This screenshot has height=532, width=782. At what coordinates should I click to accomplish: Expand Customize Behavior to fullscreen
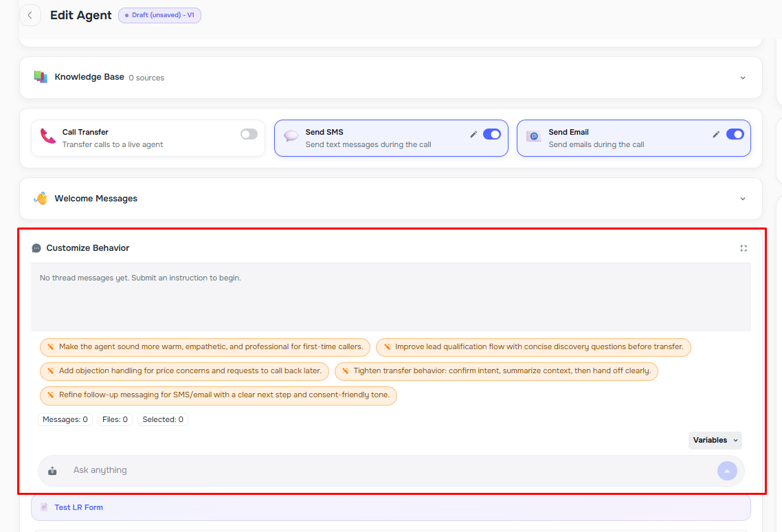(743, 247)
